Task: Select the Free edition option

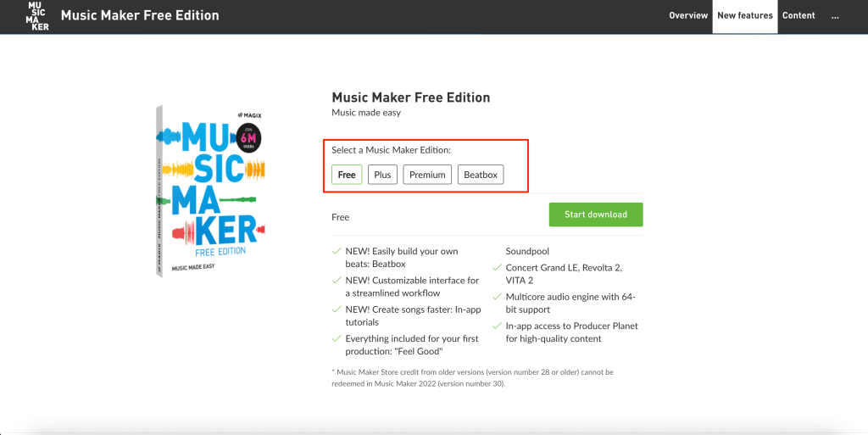Action: [x=347, y=175]
